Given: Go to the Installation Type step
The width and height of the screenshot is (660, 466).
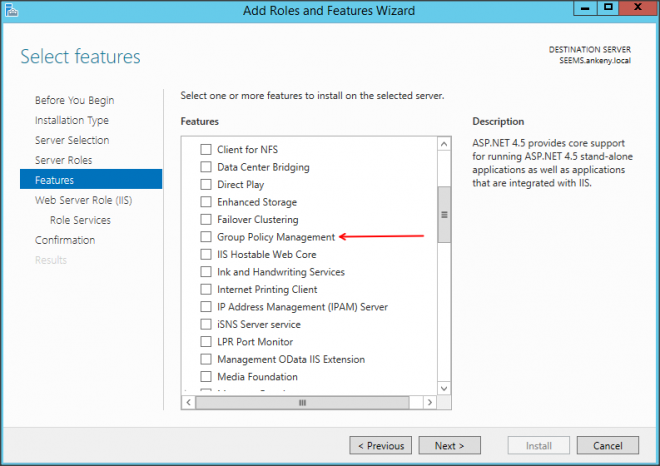Looking at the screenshot, I should point(72,120).
